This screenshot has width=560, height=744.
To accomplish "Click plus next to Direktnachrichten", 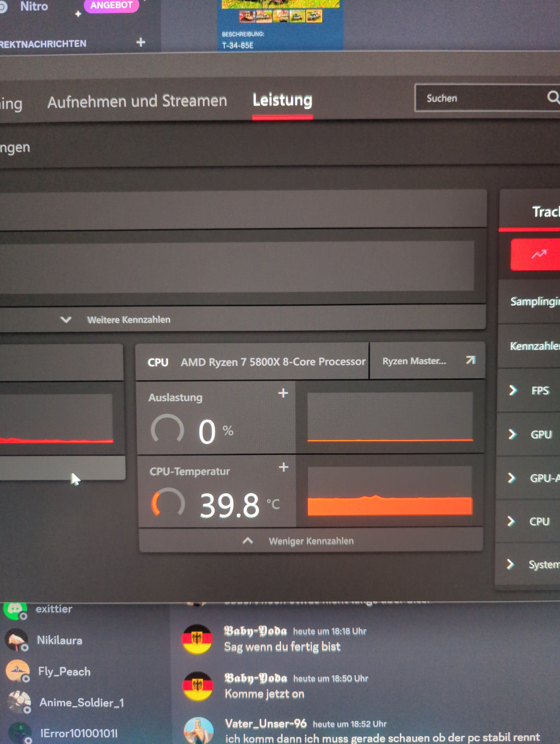I will pyautogui.click(x=141, y=42).
